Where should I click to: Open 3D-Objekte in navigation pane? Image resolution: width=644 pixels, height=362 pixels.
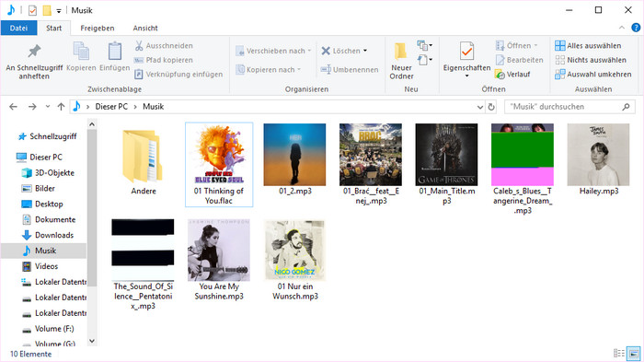[x=49, y=173]
